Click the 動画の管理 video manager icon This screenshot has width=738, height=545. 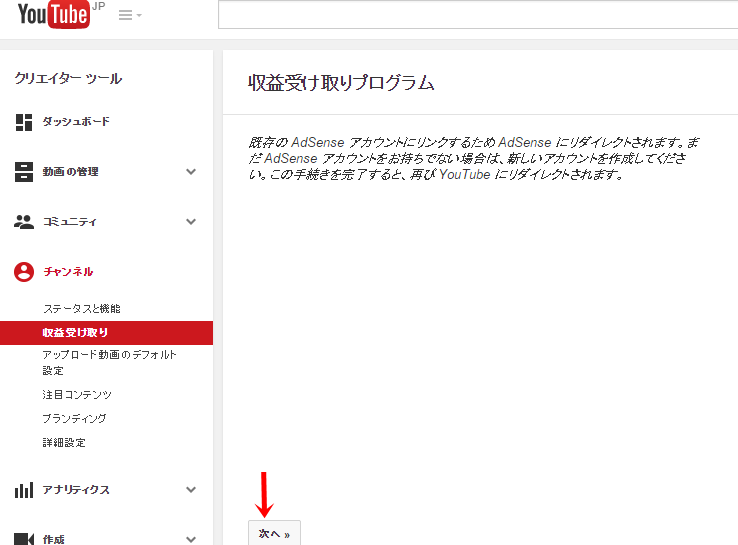(24, 172)
